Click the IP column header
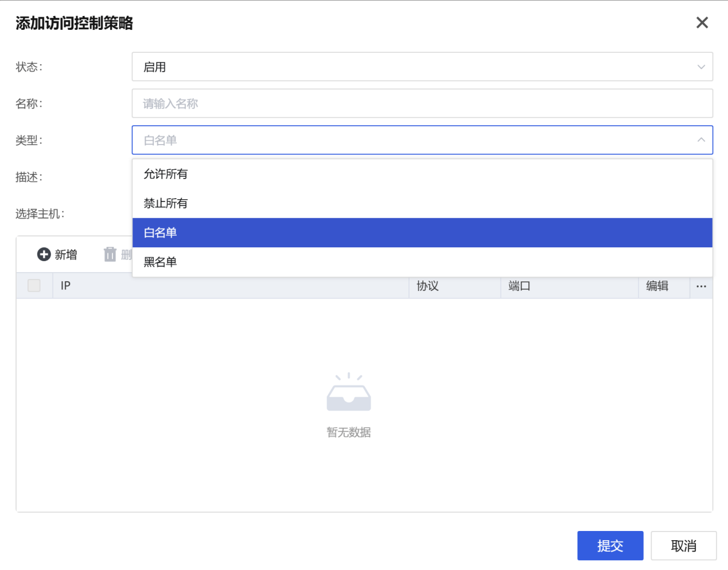The height and width of the screenshot is (570, 728). (x=66, y=286)
